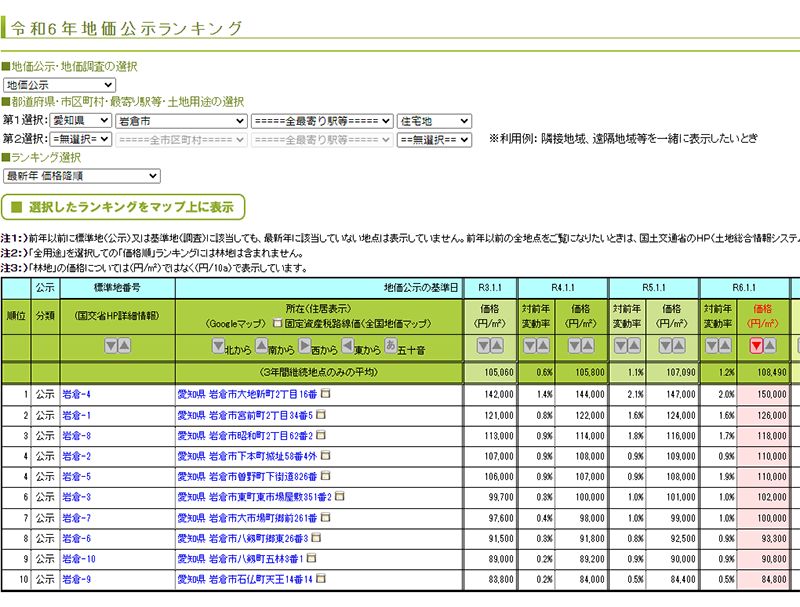Screen dimensions: 800x607
Task: Open address 岩倉市大地新町2丁目16番 on map
Action: pos(247,394)
